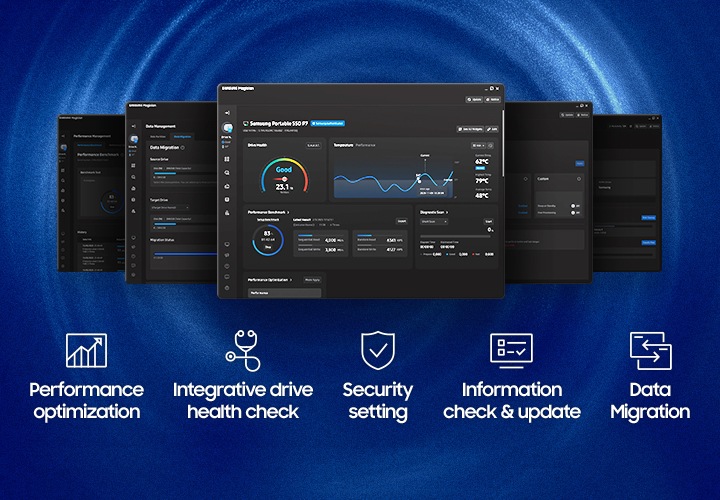The image size is (720, 500).
Task: Open the magnifier scan icon in front sidebar
Action: (227, 173)
